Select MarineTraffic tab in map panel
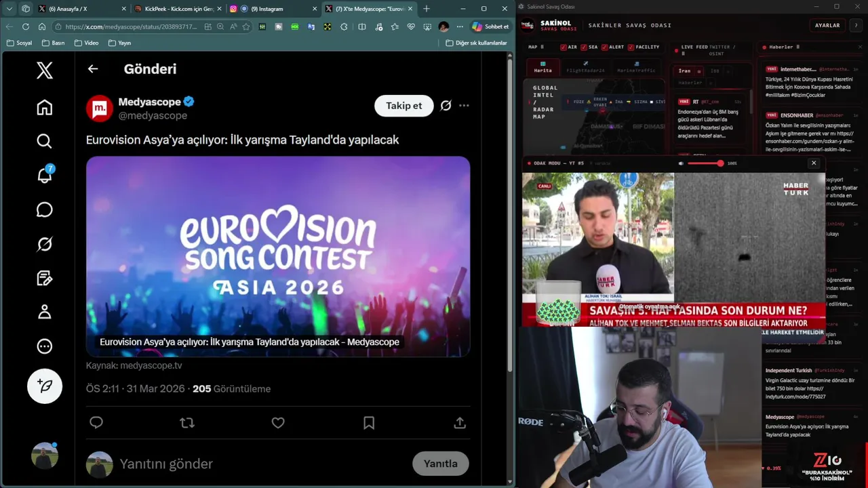 click(x=636, y=68)
